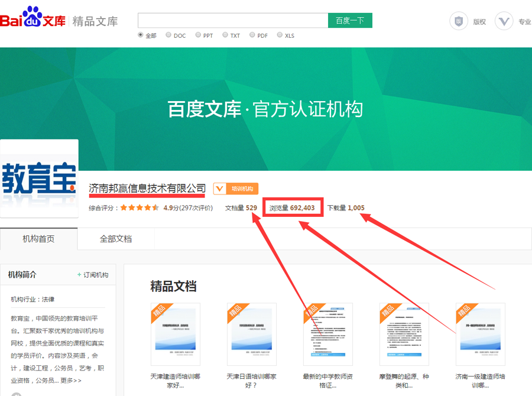The height and width of the screenshot is (396, 532).
Task: Click the 摩登舞的起源、种类和 title link
Action: tap(404, 381)
